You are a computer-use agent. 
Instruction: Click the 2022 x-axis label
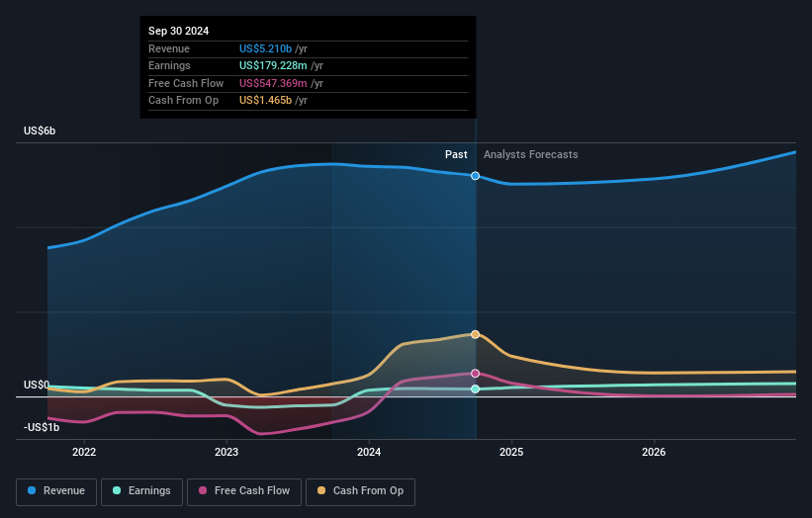pyautogui.click(x=84, y=452)
